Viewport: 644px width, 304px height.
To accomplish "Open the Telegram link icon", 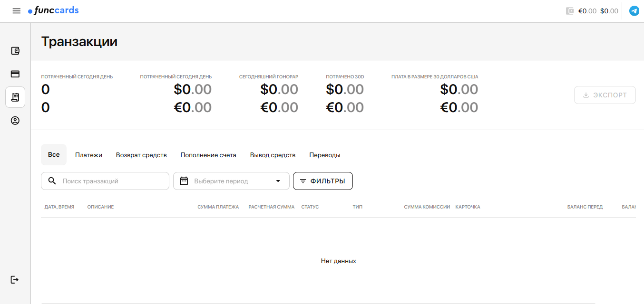I will pos(634,11).
